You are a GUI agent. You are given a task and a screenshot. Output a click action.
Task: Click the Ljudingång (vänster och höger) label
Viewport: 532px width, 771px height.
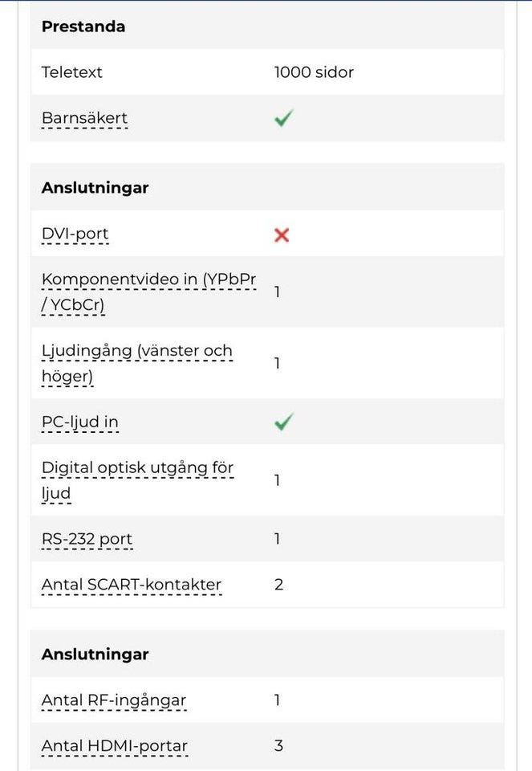point(137,363)
